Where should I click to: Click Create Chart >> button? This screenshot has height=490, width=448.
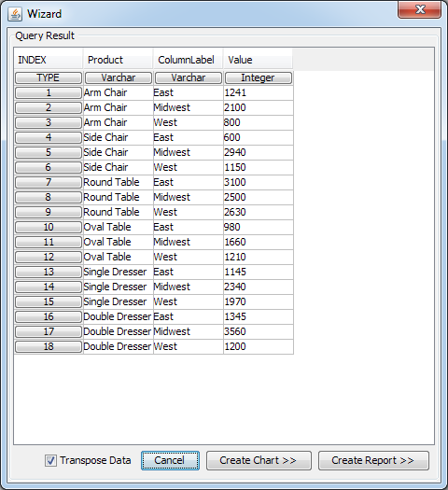coord(259,460)
